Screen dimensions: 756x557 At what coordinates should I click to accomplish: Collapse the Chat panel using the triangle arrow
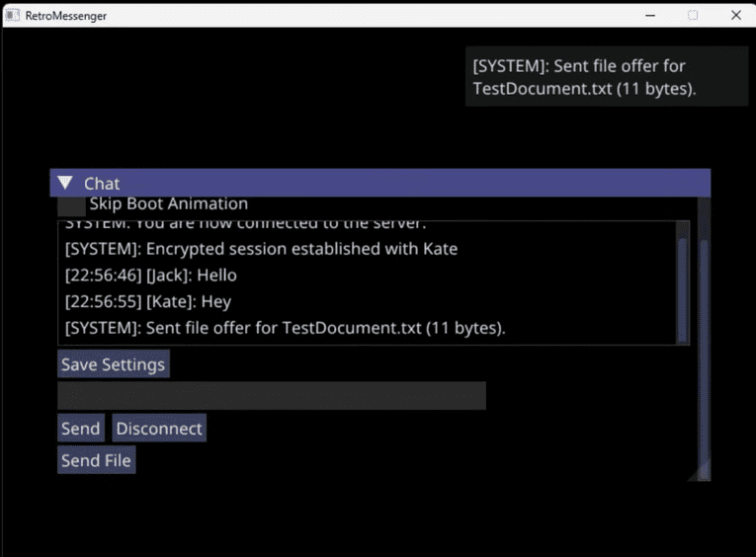point(65,183)
